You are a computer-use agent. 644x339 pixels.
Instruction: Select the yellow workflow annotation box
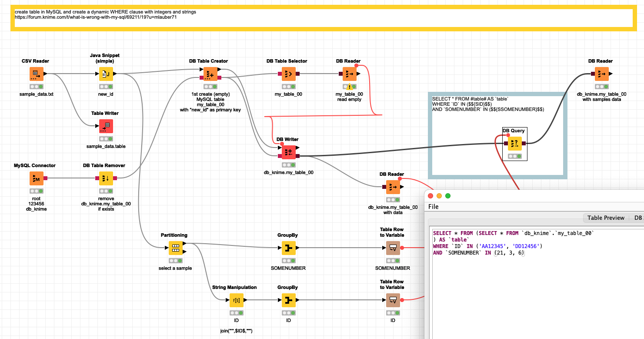(x=322, y=18)
